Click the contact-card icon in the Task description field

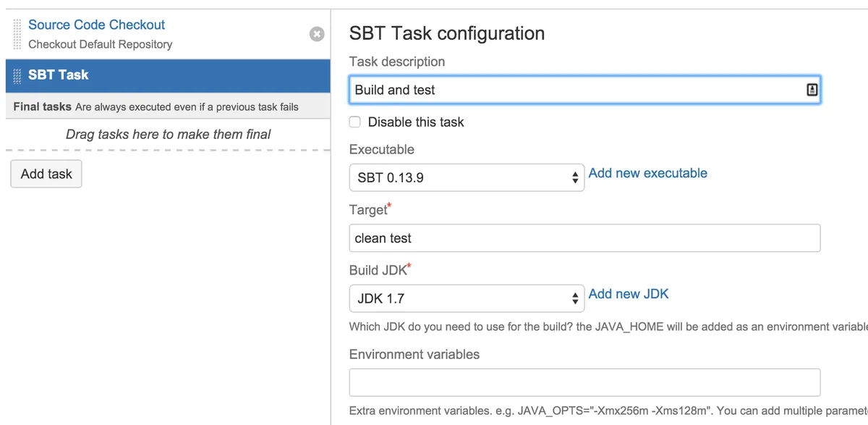811,90
